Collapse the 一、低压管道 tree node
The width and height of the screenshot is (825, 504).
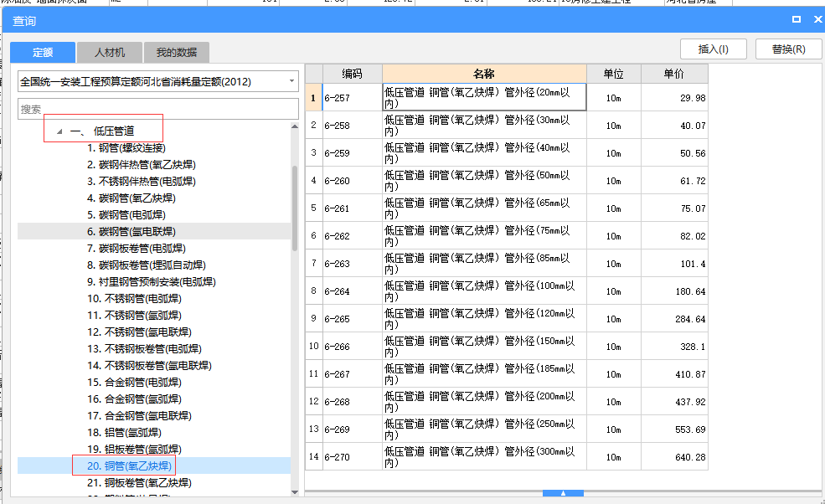pos(59,131)
